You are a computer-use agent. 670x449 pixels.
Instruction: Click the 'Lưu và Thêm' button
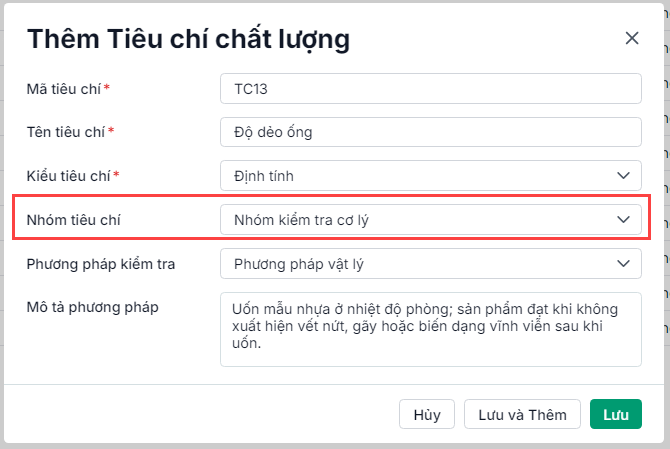[522, 414]
